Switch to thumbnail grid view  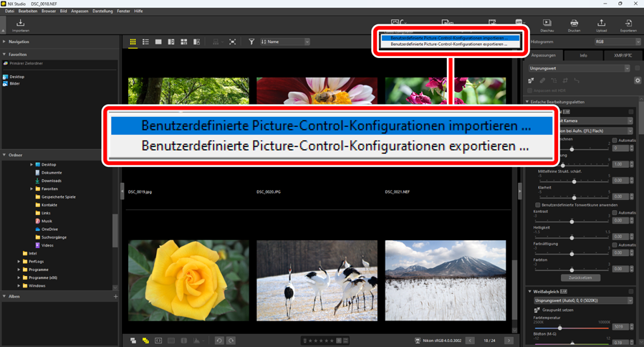point(133,42)
